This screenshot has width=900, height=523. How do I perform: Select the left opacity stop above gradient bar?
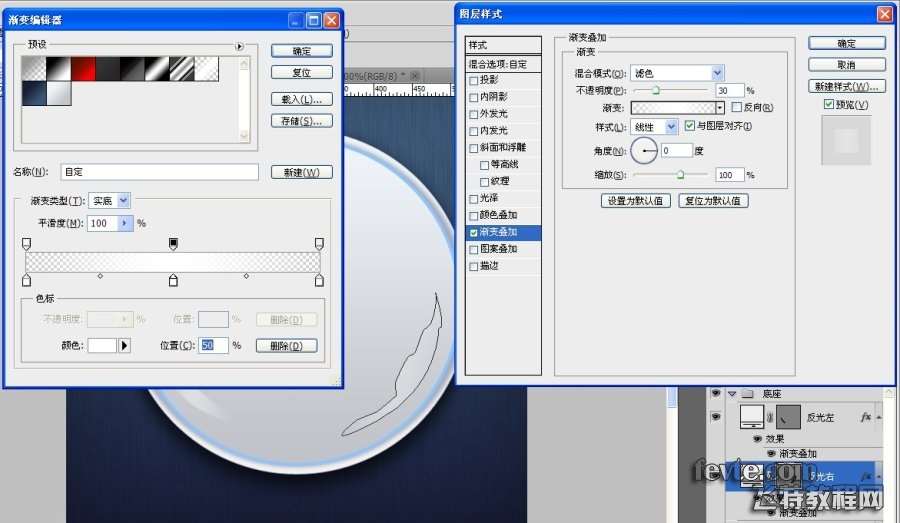[26, 244]
